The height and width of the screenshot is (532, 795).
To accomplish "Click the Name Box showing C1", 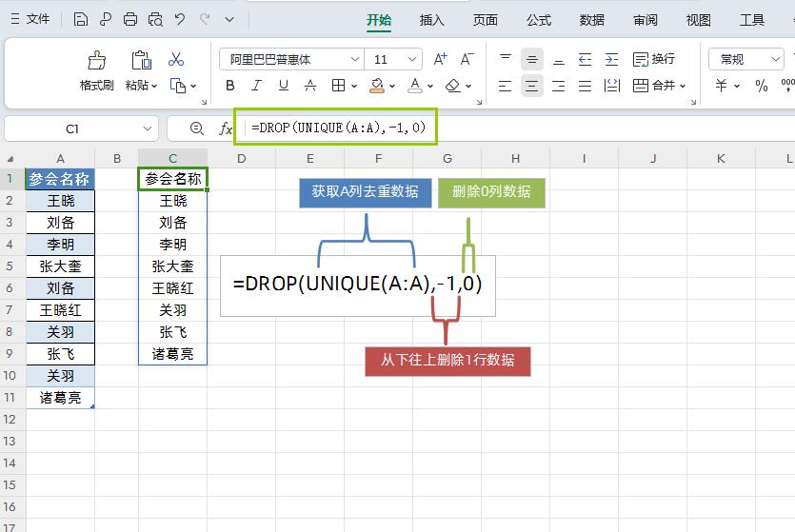I will [81, 128].
